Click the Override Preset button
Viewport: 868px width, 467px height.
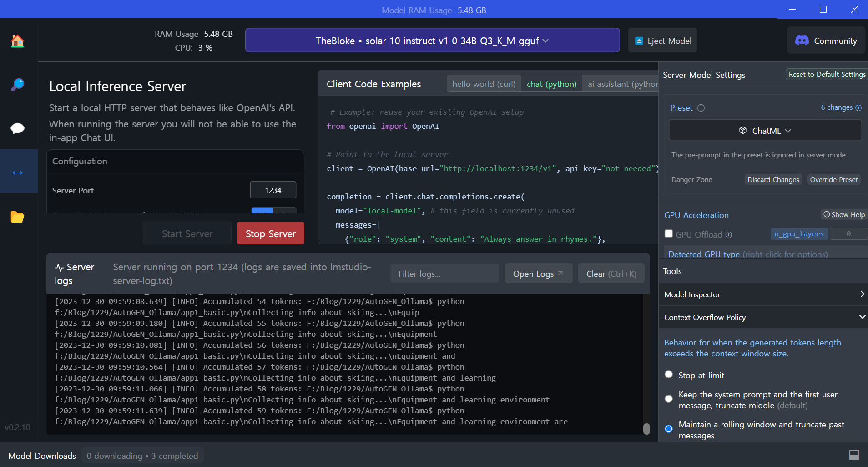[x=834, y=180]
